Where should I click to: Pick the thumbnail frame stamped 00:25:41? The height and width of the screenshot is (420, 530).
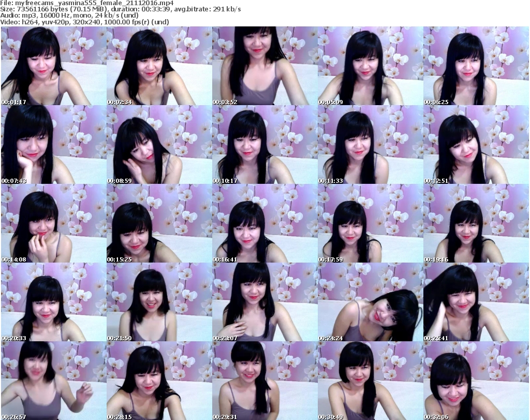tap(476, 302)
